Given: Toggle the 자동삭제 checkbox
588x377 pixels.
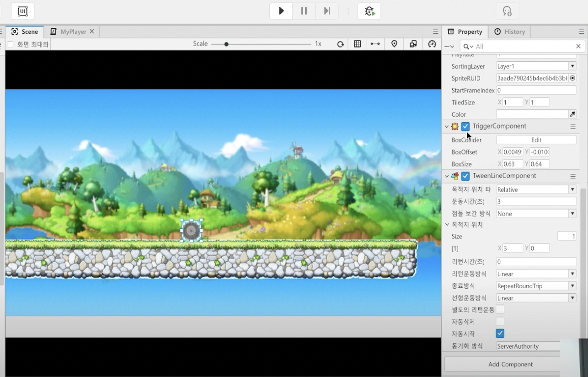Looking at the screenshot, I should click(x=500, y=322).
